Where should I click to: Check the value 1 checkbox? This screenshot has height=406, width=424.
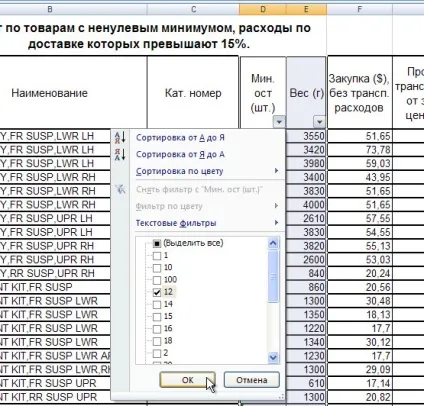(157, 256)
